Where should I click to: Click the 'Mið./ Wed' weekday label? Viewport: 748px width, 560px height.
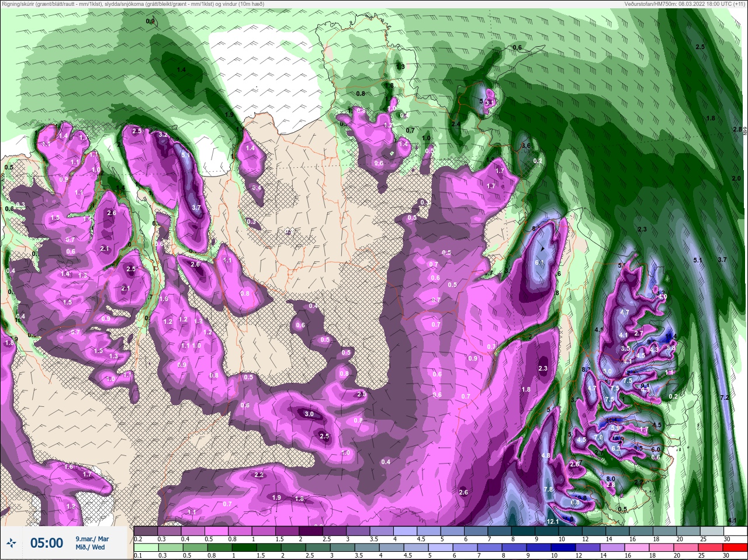coord(91,548)
